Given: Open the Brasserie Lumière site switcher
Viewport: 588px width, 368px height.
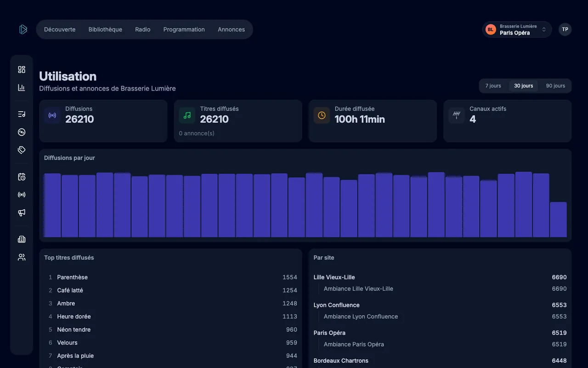Looking at the screenshot, I should 517,29.
